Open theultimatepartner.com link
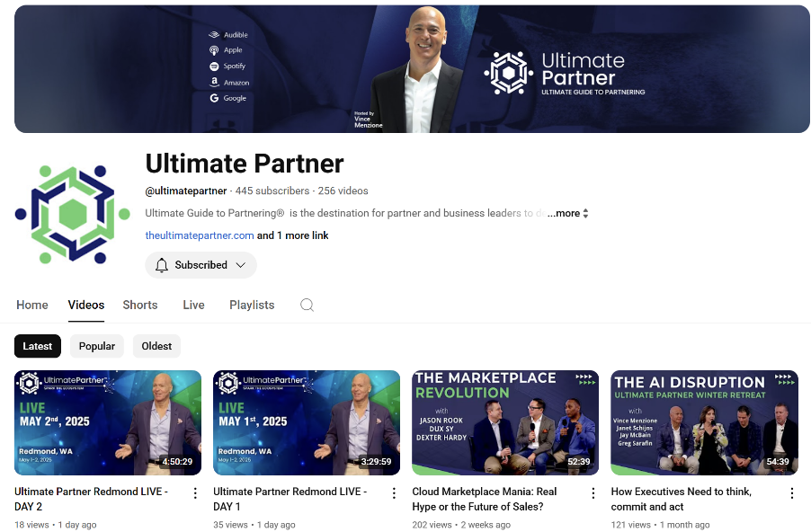Screen dimensions: 811x532 pyautogui.click(x=200, y=235)
